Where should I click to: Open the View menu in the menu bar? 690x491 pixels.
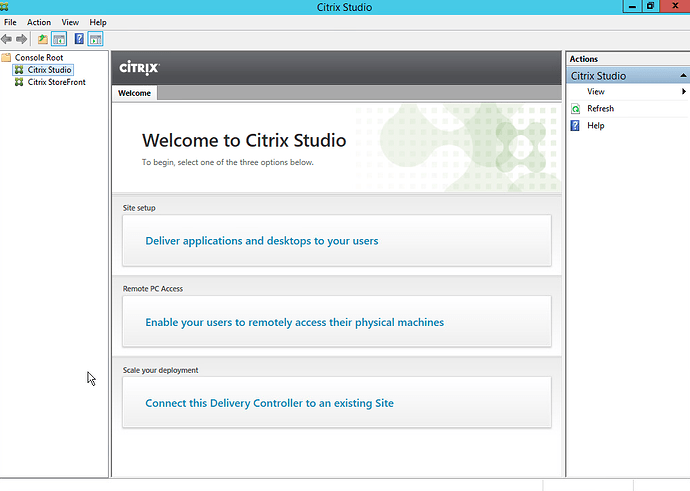pyautogui.click(x=70, y=22)
